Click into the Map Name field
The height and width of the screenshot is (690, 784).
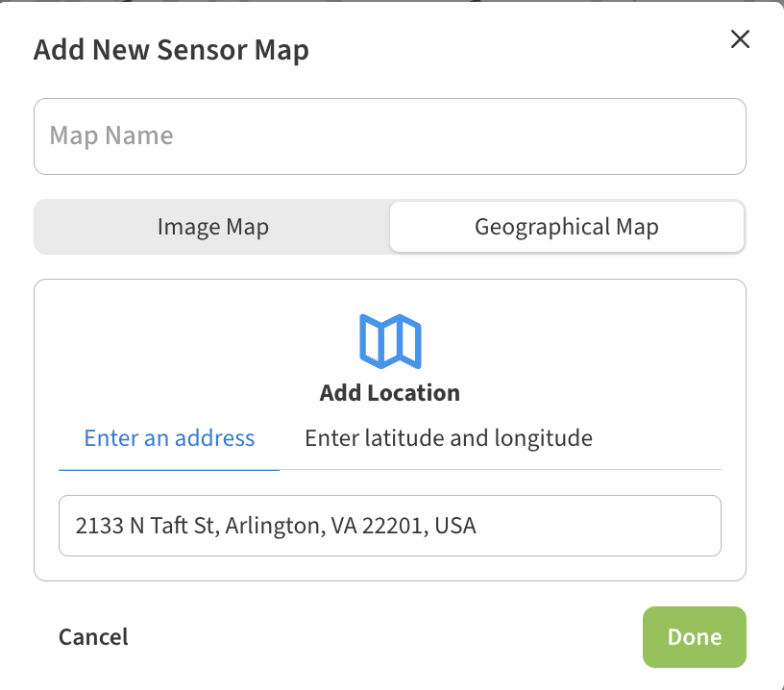[389, 136]
